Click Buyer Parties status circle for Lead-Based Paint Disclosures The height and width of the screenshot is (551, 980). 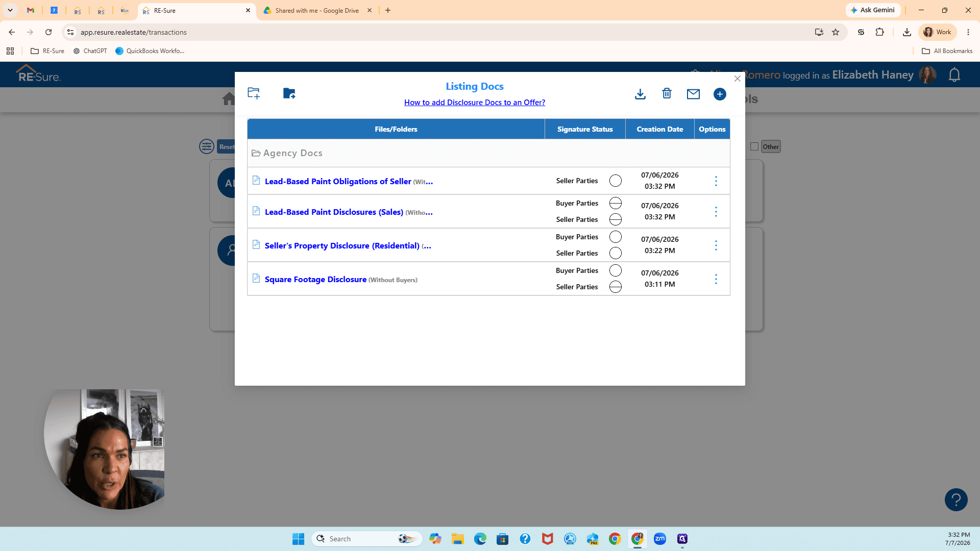pos(616,203)
